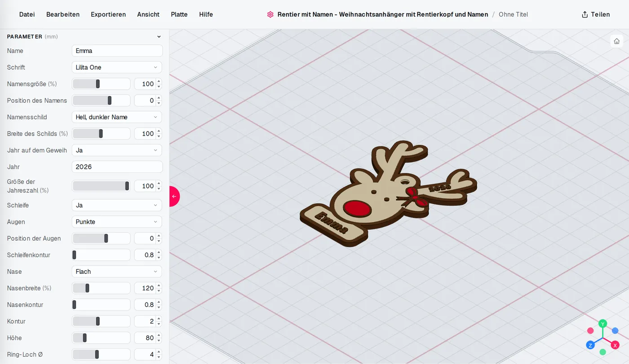
Task: Open the Nase dropdown set to Flach
Action: pyautogui.click(x=117, y=272)
